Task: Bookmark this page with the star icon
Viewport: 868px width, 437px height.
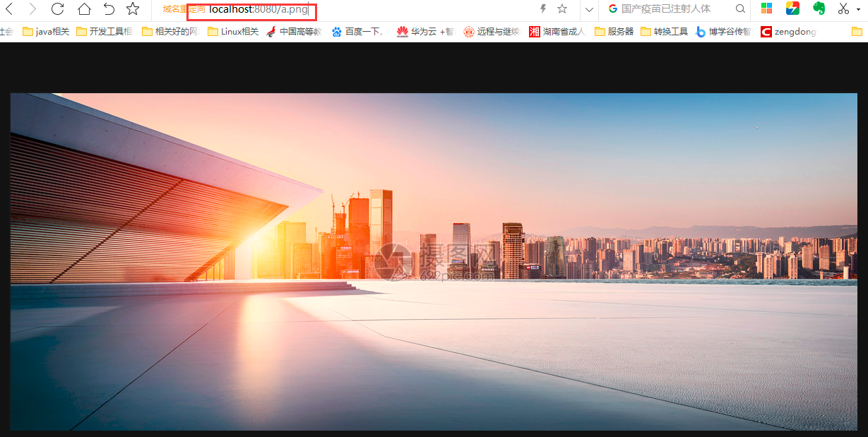Action: pos(133,8)
